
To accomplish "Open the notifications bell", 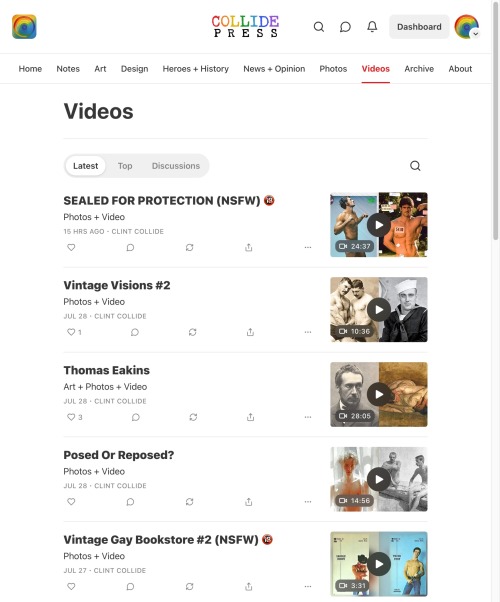I will tap(372, 27).
